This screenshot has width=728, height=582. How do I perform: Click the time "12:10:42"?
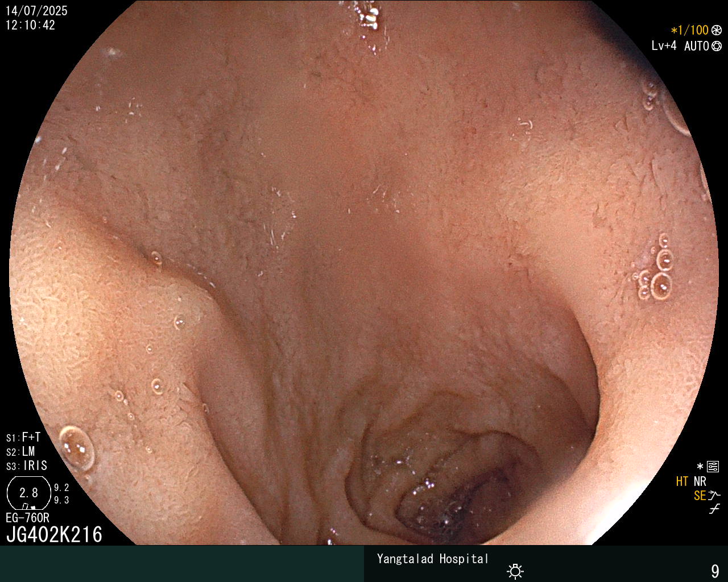pyautogui.click(x=30, y=25)
